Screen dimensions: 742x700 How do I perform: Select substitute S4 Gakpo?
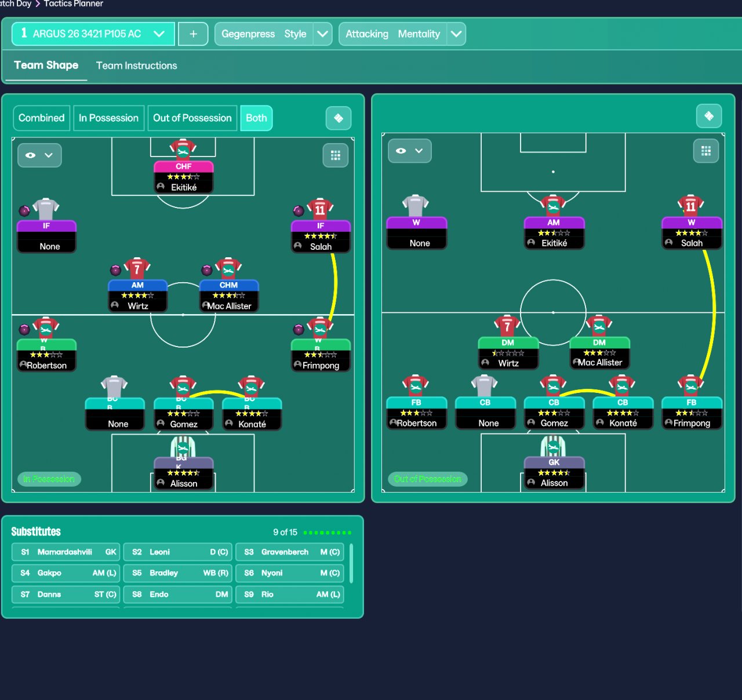(x=66, y=573)
